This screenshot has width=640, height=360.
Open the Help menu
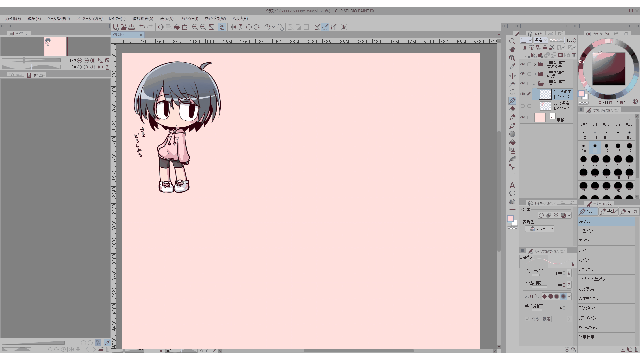tap(240, 18)
